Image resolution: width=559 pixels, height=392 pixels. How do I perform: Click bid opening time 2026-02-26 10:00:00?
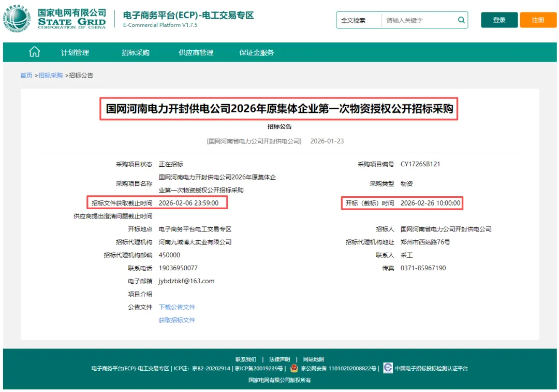tap(430, 203)
